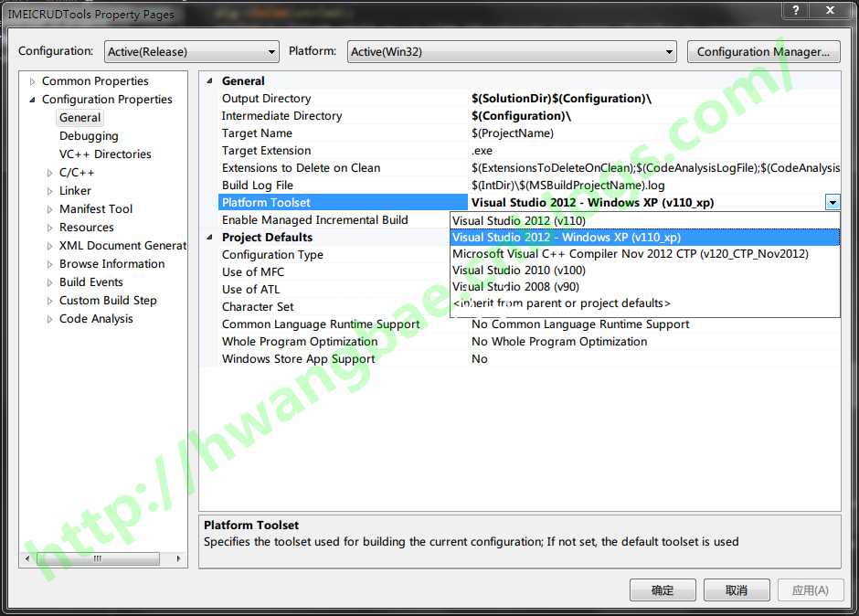
Task: Choose Visual Studio 2012 - Windows XP (v110_xp) option
Action: pyautogui.click(x=645, y=238)
